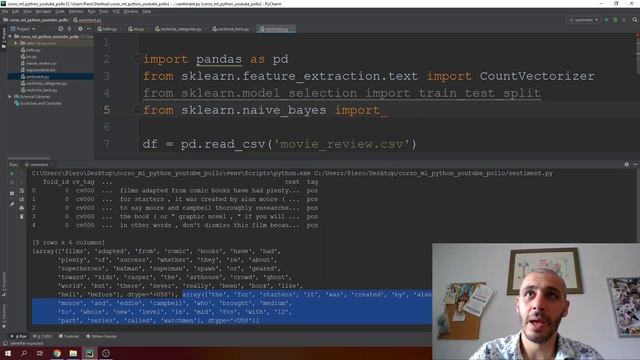Screen dimensions: 640x360
Task: Click the OBS icon on the taskbar
Action: (x=106, y=353)
